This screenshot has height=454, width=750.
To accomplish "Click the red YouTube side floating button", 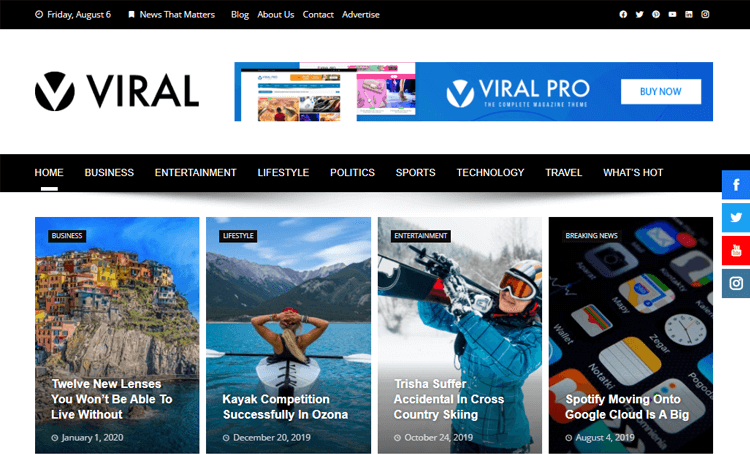I will (x=736, y=250).
